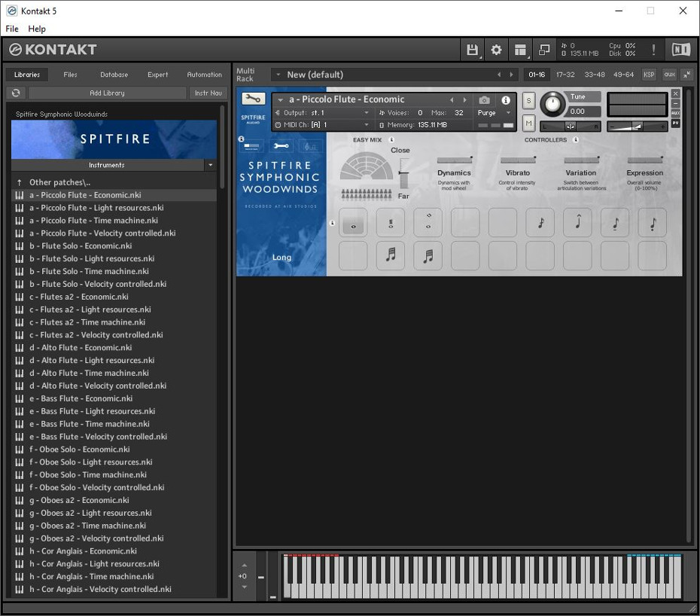700x616 pixels.
Task: Click the Controllers info icon
Action: 576,140
